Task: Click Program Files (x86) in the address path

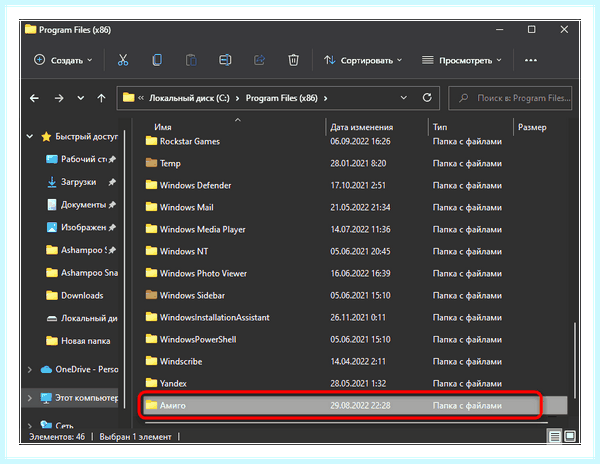Action: [x=282, y=98]
